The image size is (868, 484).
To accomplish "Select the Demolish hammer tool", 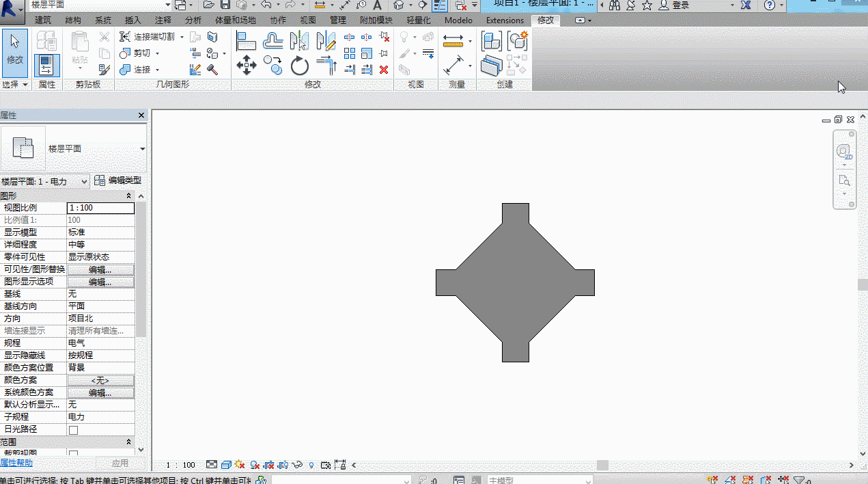I will [212, 70].
